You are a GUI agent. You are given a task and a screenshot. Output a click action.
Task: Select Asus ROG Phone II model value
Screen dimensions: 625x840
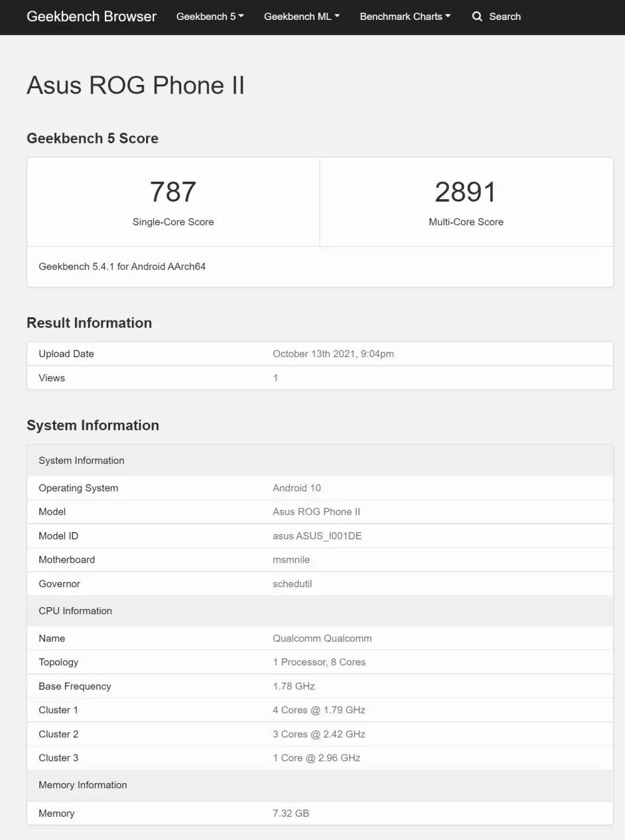(x=316, y=512)
